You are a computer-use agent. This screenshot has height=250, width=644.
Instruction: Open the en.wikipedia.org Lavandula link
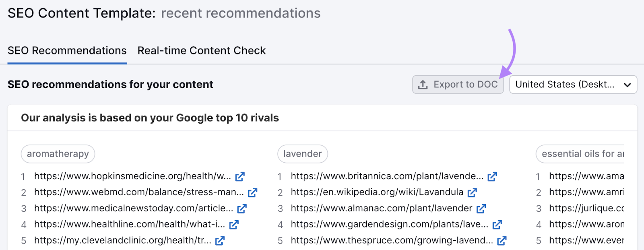(x=377, y=192)
